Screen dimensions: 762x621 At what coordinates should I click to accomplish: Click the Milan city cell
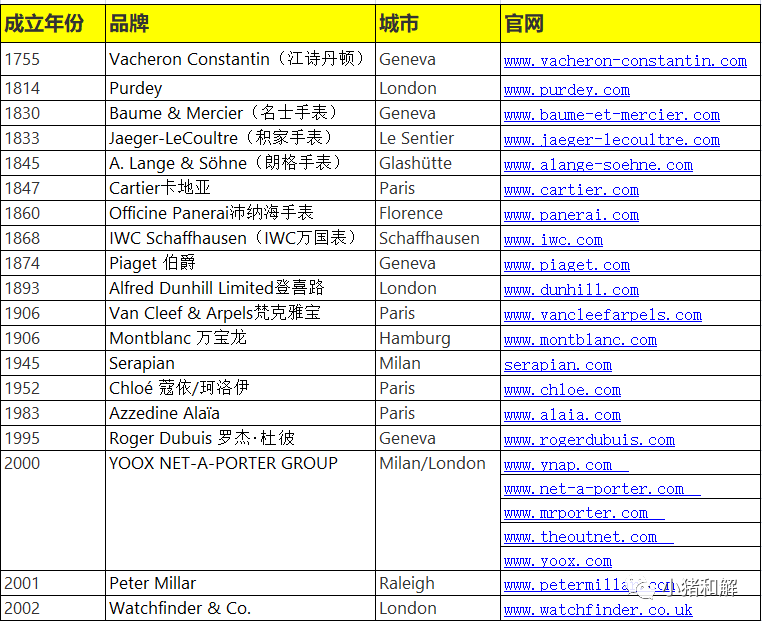tap(438, 363)
